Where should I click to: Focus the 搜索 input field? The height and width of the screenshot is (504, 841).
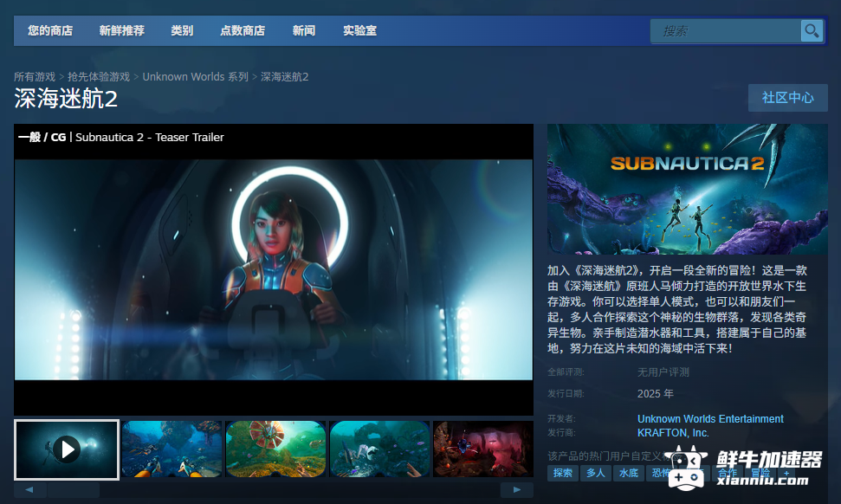[725, 31]
